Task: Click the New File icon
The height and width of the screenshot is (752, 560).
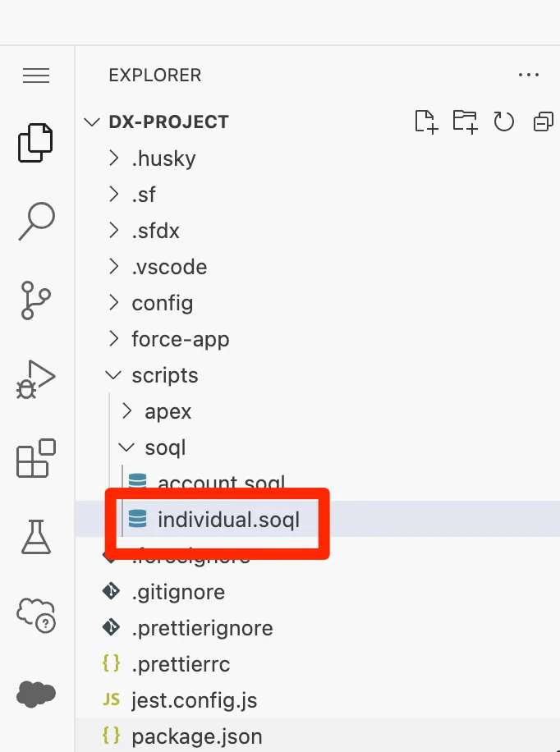Action: [x=425, y=122]
